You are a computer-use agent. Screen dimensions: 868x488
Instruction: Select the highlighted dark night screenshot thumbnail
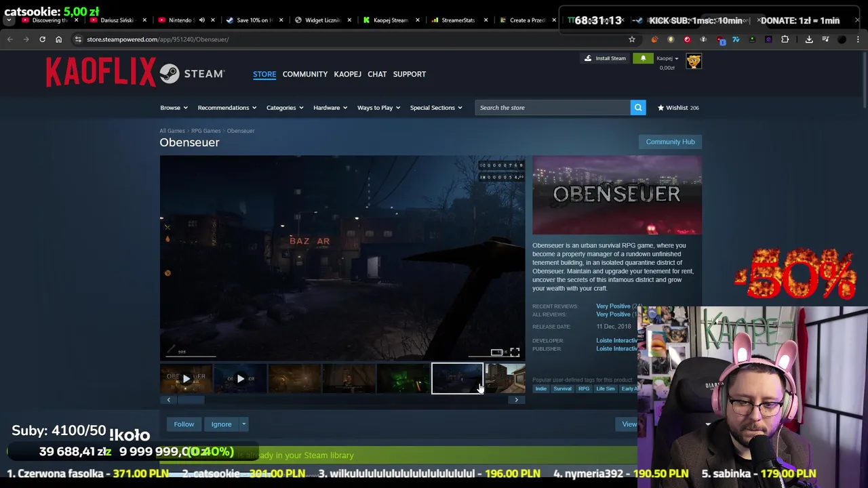tap(457, 378)
